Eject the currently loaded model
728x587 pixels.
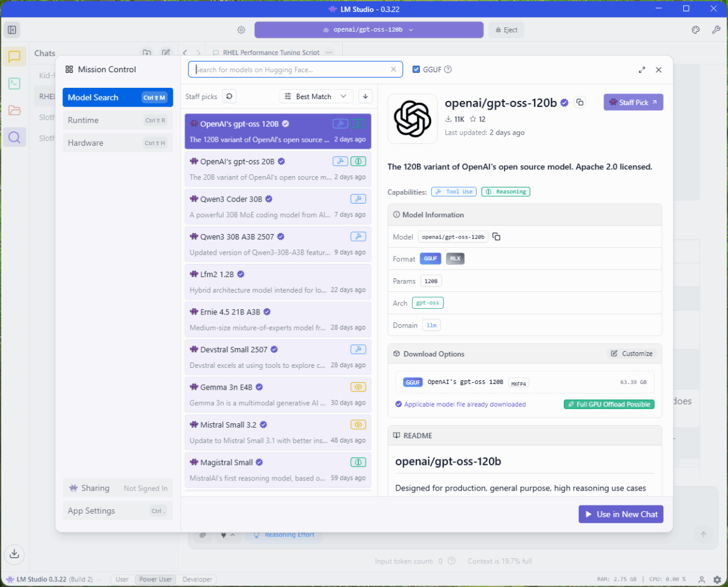click(506, 30)
